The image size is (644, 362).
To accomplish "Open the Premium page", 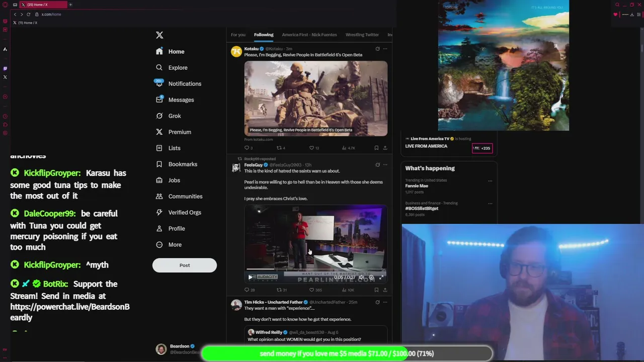I will coord(173,132).
